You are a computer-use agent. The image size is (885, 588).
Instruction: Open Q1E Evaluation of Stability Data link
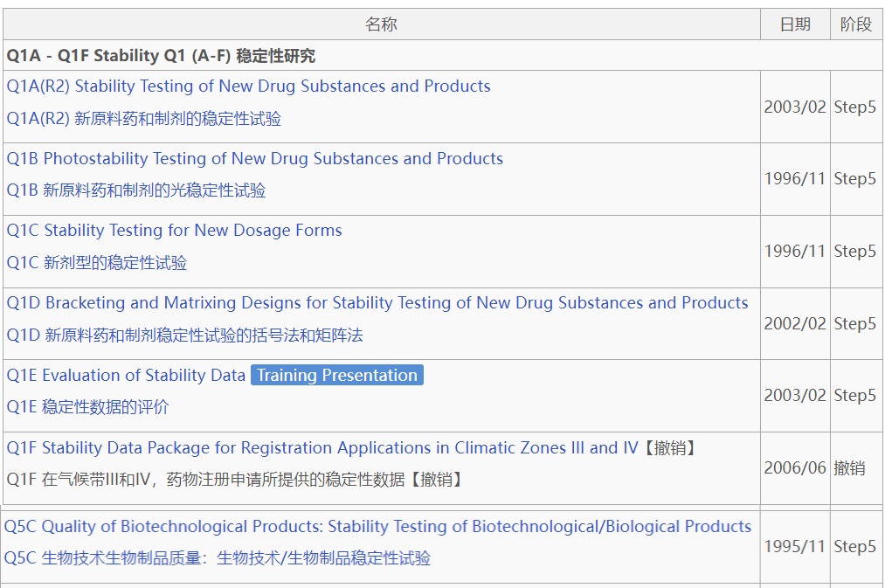126,376
